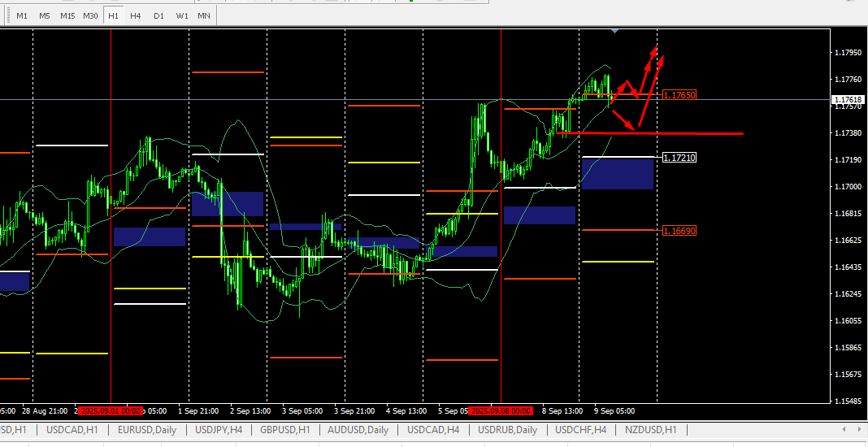Click the 1.15865 price scale value
Image resolution: width=868 pixels, height=447 pixels.
click(848, 347)
